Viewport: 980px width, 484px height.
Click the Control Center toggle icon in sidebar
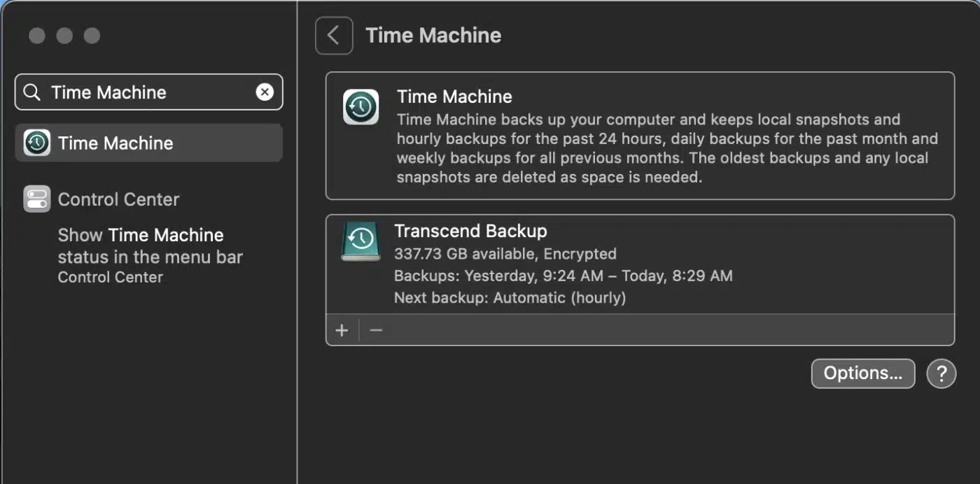pos(36,199)
